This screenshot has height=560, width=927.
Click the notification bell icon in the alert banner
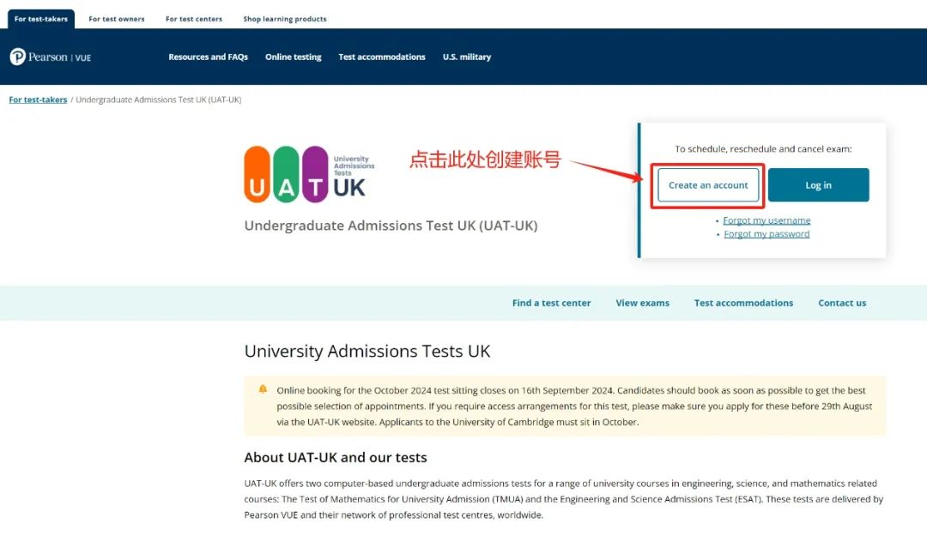coord(263,389)
